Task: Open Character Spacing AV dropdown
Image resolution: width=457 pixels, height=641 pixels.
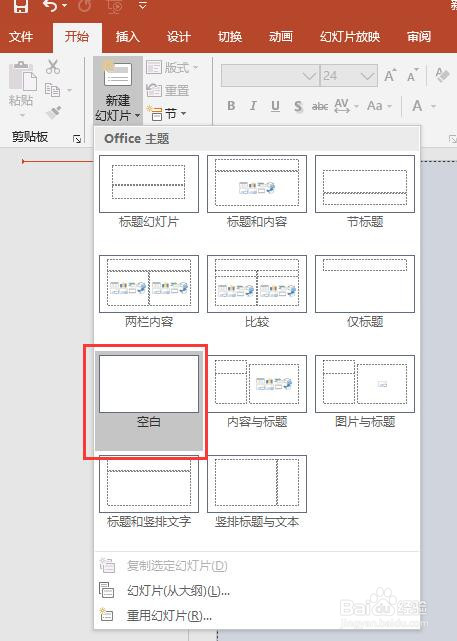Action: [x=346, y=106]
